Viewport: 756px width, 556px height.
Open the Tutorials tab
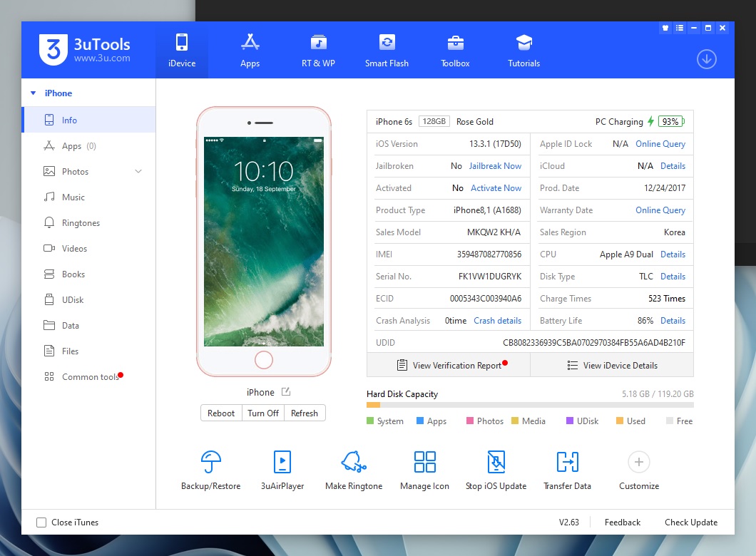(x=523, y=50)
